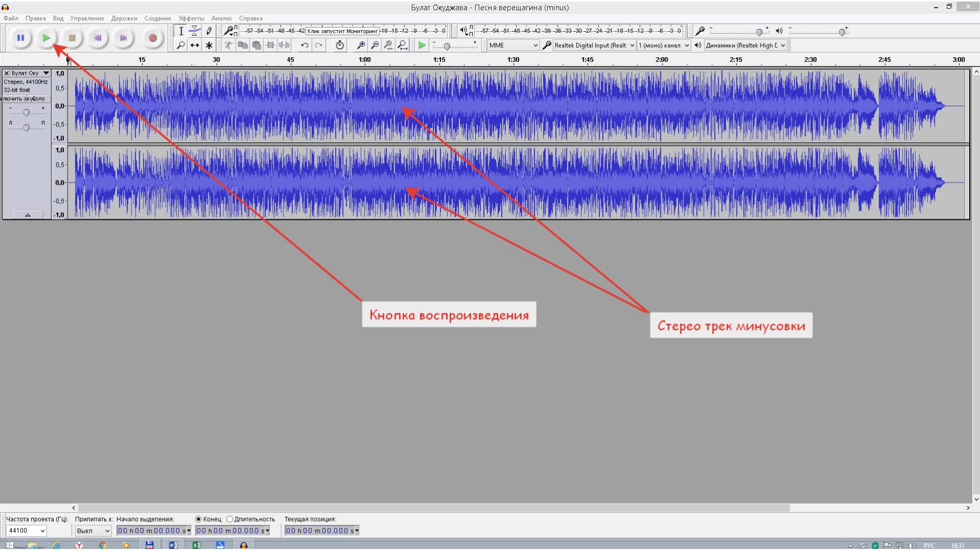Expand the MME audio host dropdown
980x551 pixels.
(534, 45)
